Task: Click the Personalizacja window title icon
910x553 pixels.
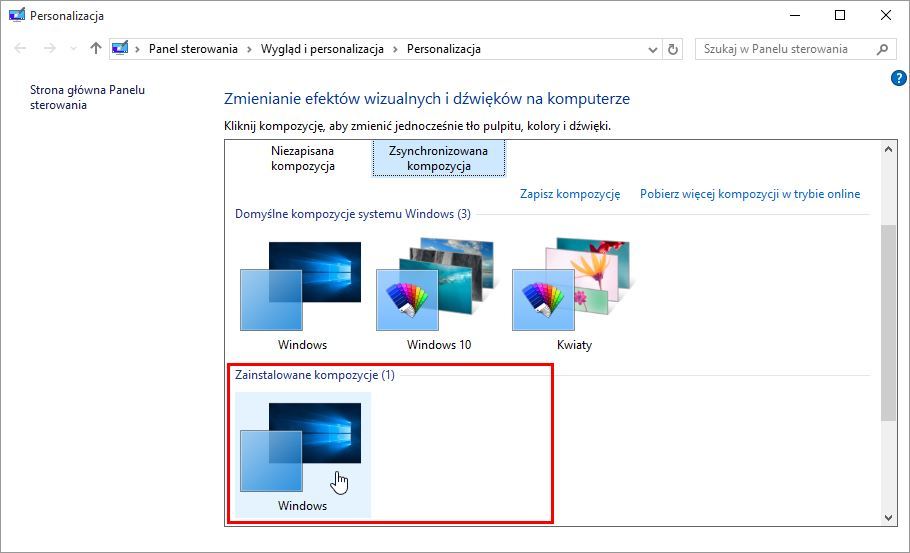Action: click(17, 15)
